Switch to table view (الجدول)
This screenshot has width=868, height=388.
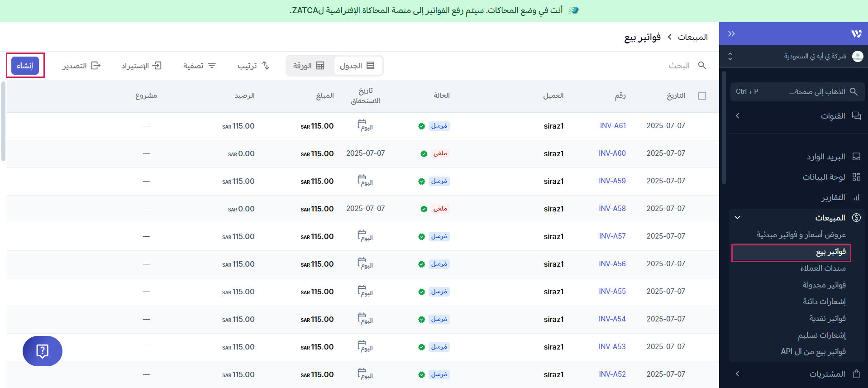tap(358, 66)
